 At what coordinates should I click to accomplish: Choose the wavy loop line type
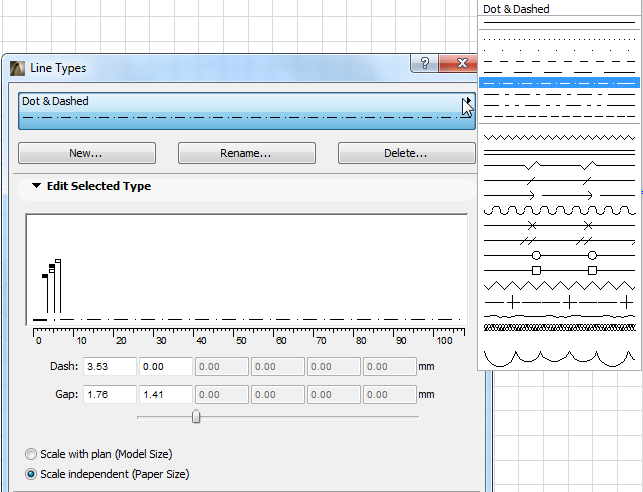pyautogui.click(x=559, y=210)
